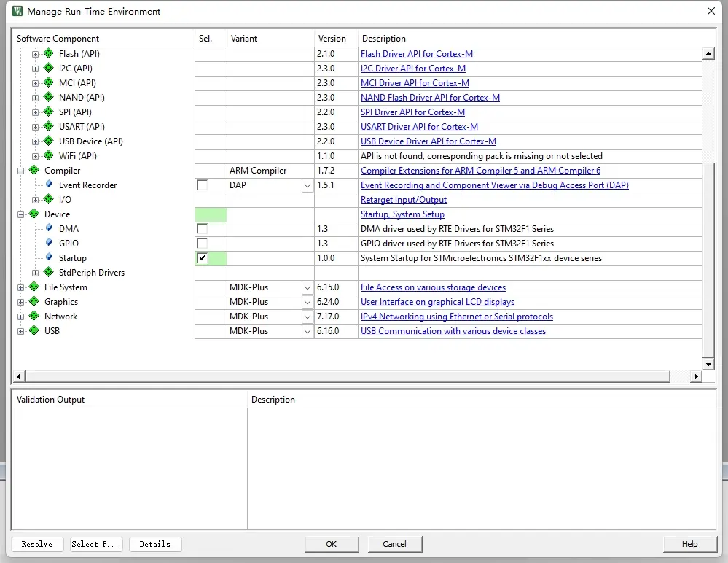Image resolution: width=728 pixels, height=563 pixels.
Task: Enable the Event Recorder checkbox
Action: coord(203,185)
